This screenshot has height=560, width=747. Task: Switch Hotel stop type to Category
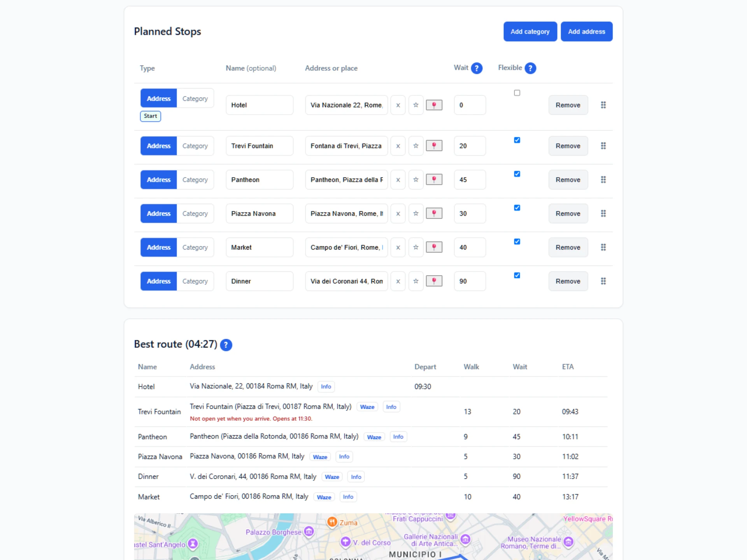pyautogui.click(x=195, y=98)
